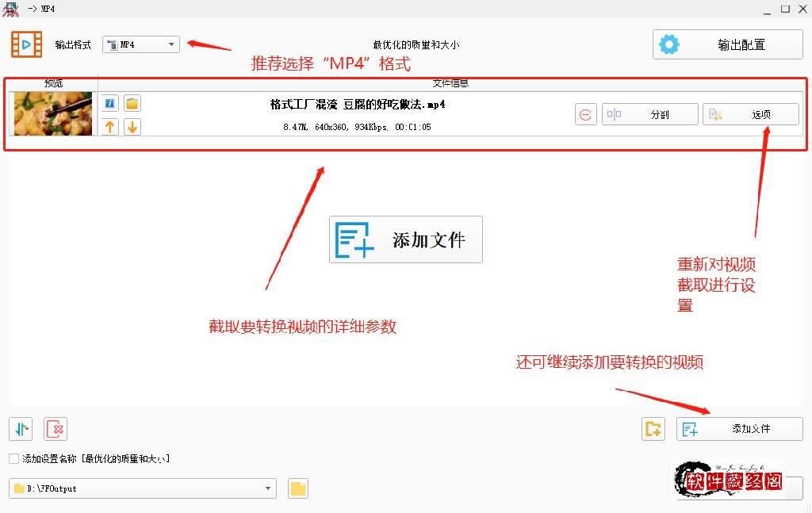Viewport: 812px width, 513px height.
Task: Remove the video using the red minus icon
Action: click(585, 113)
